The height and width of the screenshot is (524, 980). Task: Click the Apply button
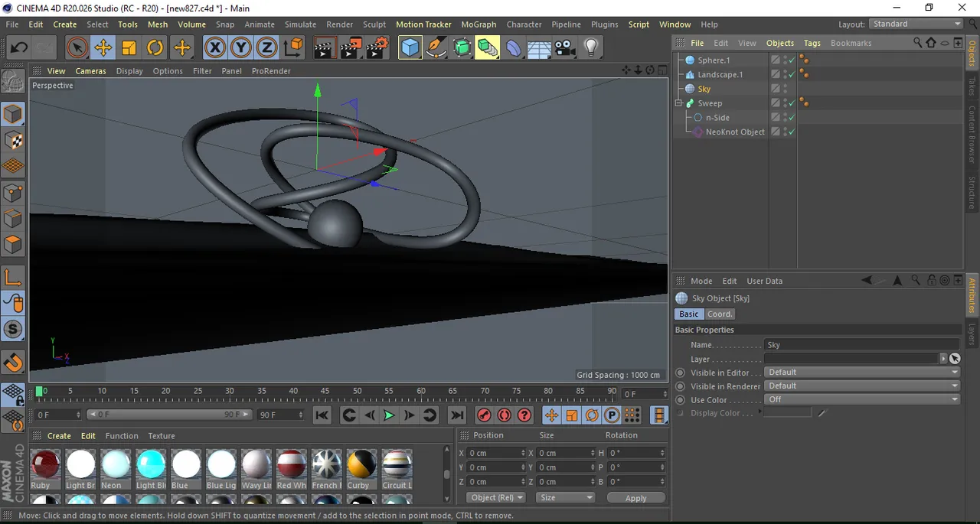pyautogui.click(x=635, y=498)
